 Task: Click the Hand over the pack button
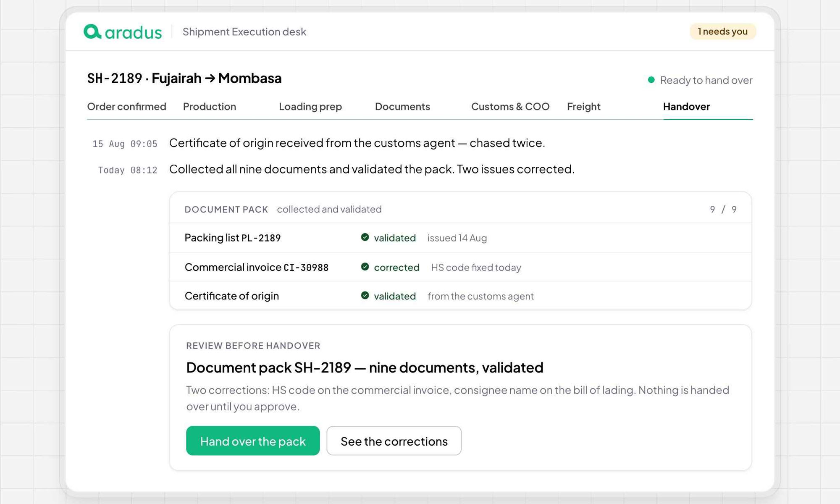coord(253,441)
